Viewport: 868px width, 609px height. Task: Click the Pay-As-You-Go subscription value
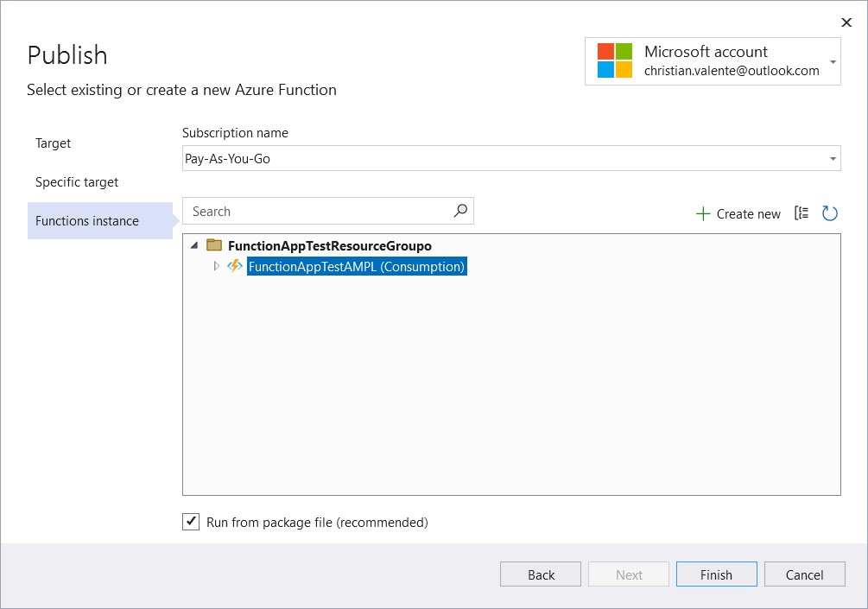tap(227, 159)
